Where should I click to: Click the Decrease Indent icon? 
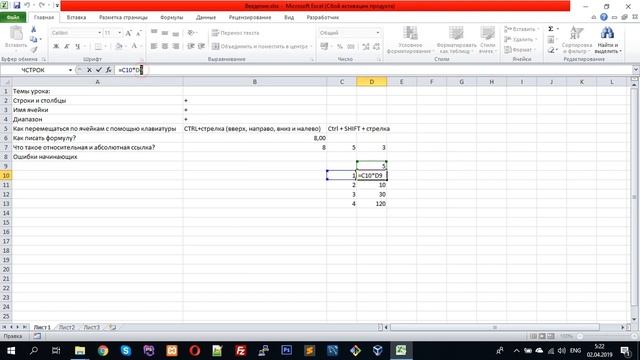click(x=191, y=46)
